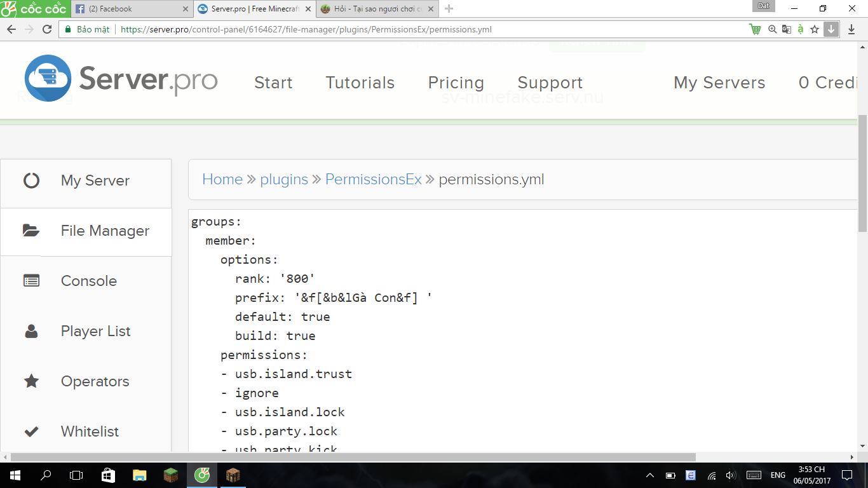
Task: Click the Cốc Cốc browser logo button
Action: [34, 9]
